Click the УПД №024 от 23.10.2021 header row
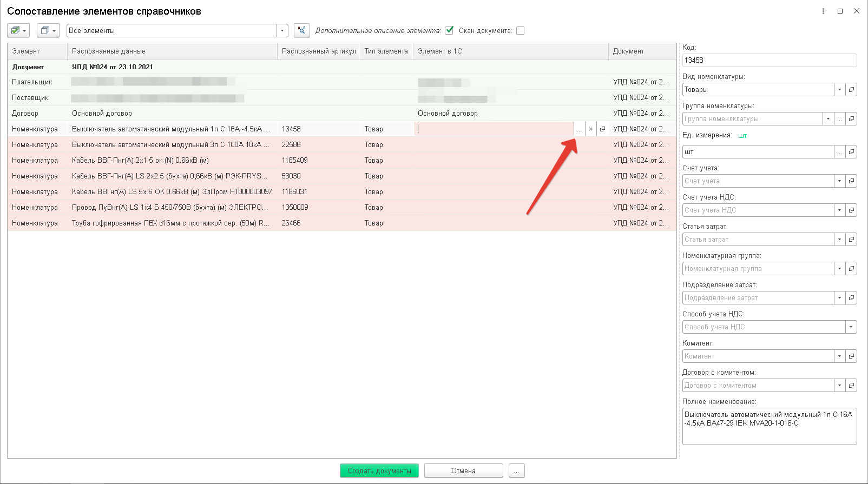868x484 pixels. tap(342, 67)
